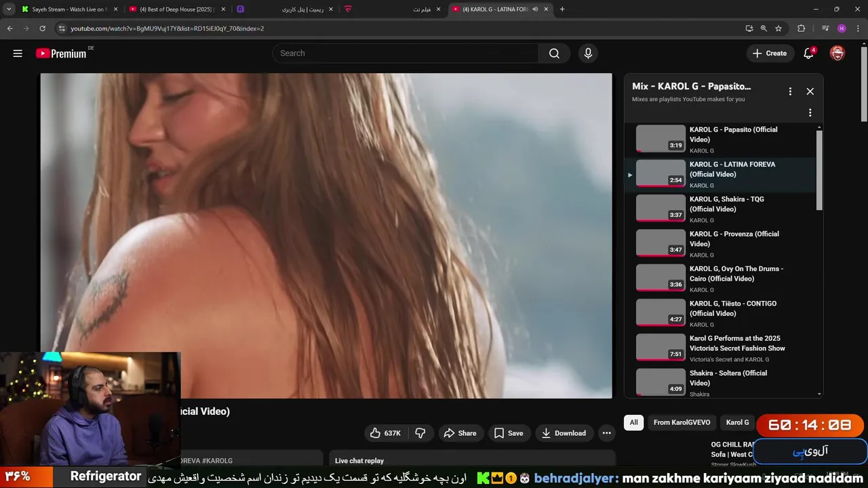Switch to the فیلم نت tab
The width and height of the screenshot is (868, 488).
pyautogui.click(x=393, y=9)
